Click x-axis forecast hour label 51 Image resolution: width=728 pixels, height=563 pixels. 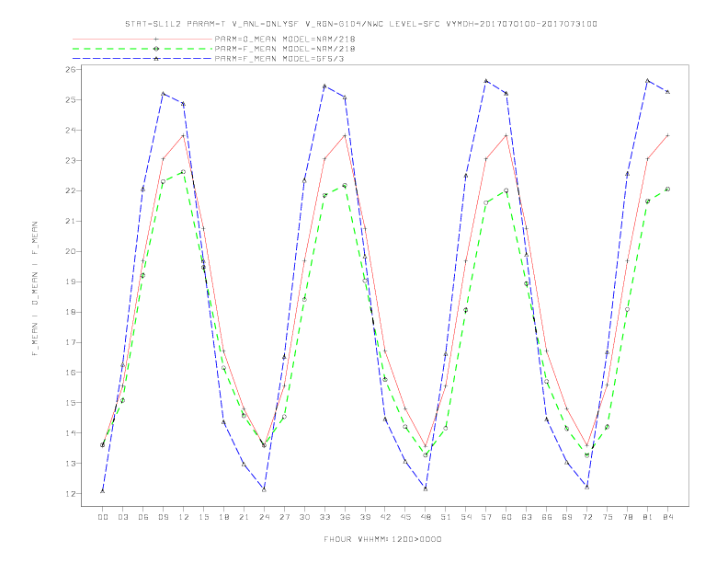(x=446, y=517)
